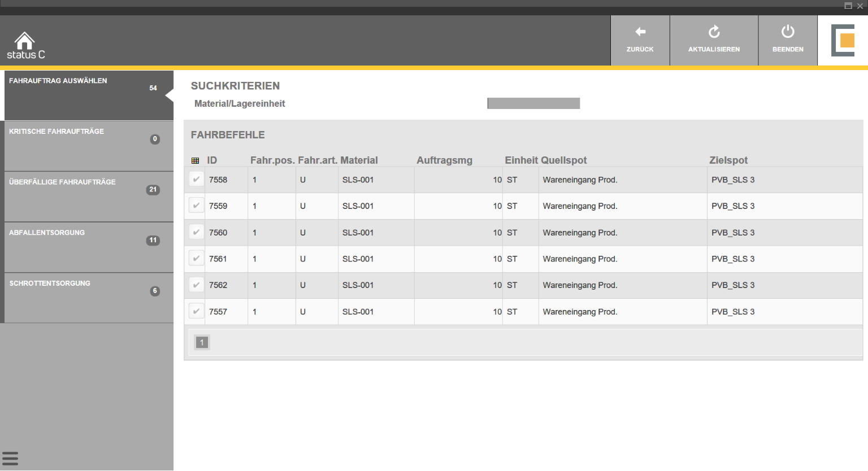Maximize the application window
Image resolution: width=868 pixels, height=471 pixels.
(848, 6)
